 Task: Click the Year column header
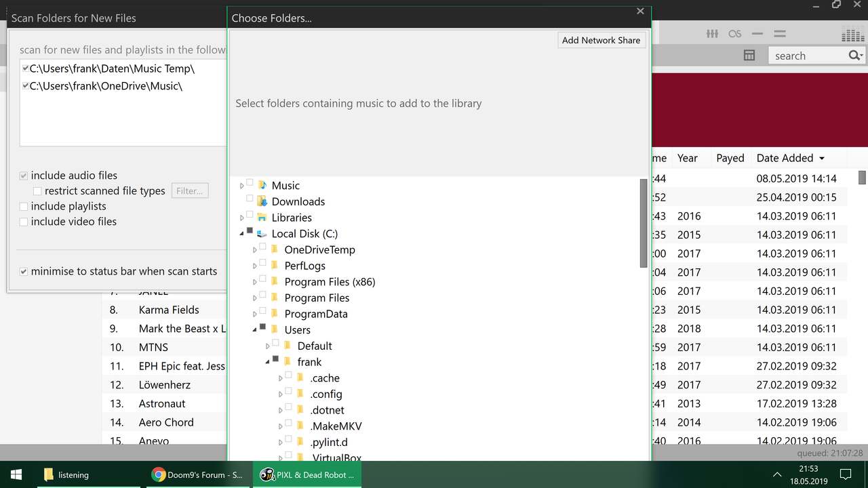687,157
